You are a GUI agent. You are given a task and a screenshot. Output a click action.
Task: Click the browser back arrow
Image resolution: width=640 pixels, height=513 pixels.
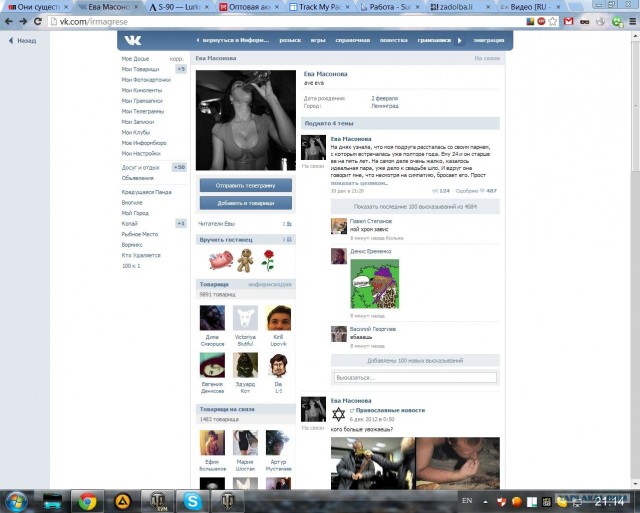10,21
